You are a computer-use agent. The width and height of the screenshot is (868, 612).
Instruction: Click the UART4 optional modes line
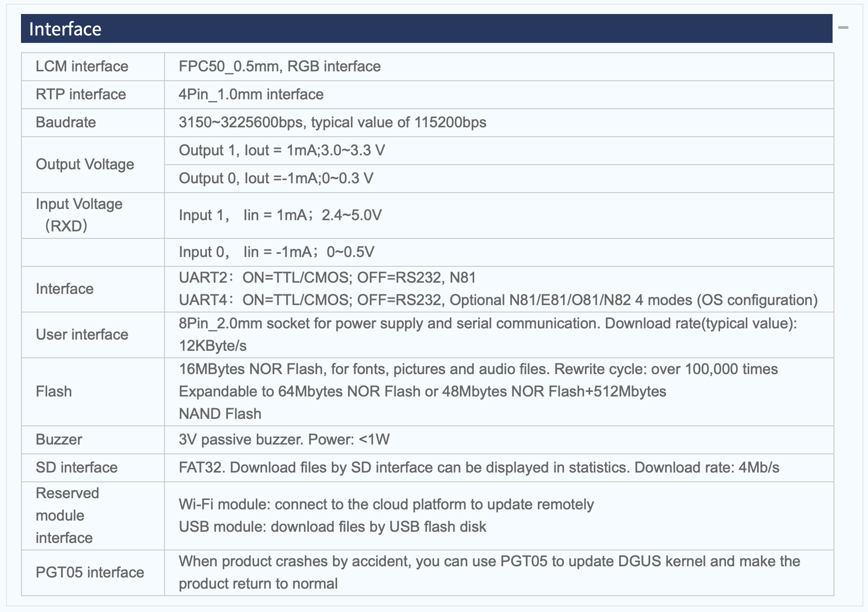point(498,300)
